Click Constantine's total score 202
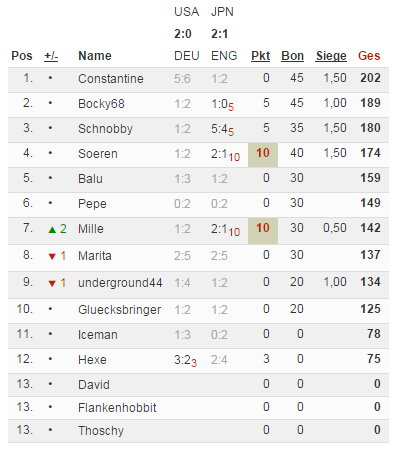Viewport: 395px width, 452px height. point(370,78)
